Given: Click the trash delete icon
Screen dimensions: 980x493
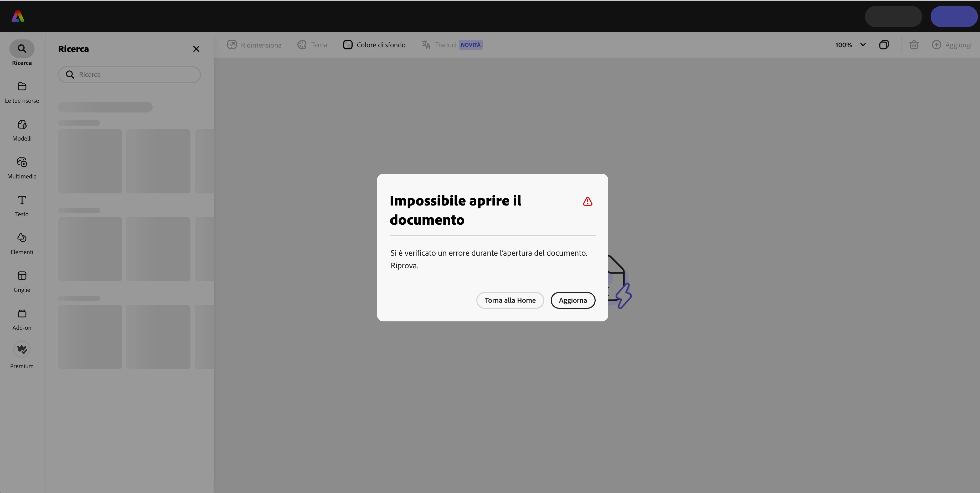Looking at the screenshot, I should (x=914, y=45).
